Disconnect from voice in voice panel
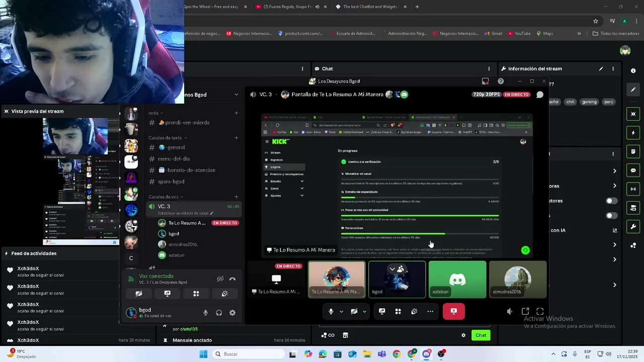Screen dimensions: 644x362 (x=232, y=279)
